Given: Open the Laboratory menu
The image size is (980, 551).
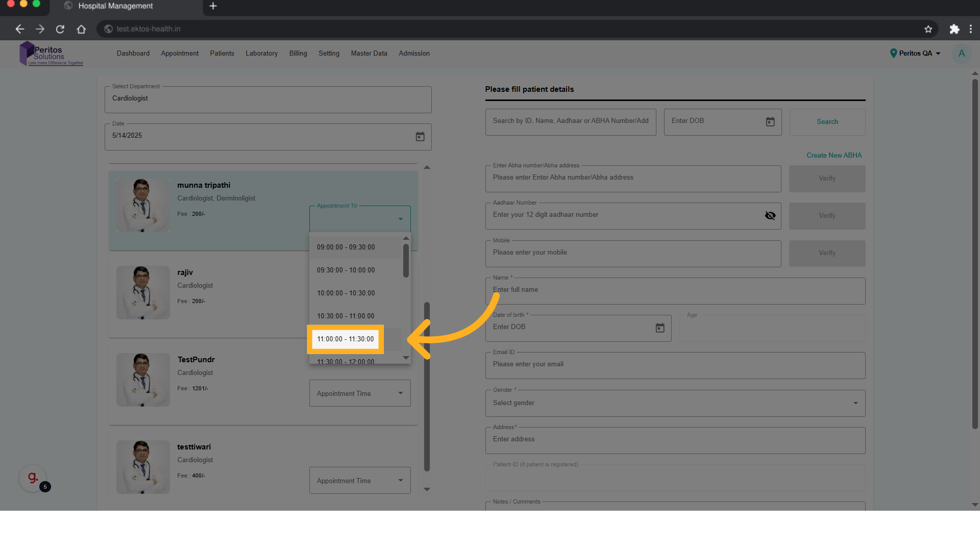Looking at the screenshot, I should [x=261, y=54].
